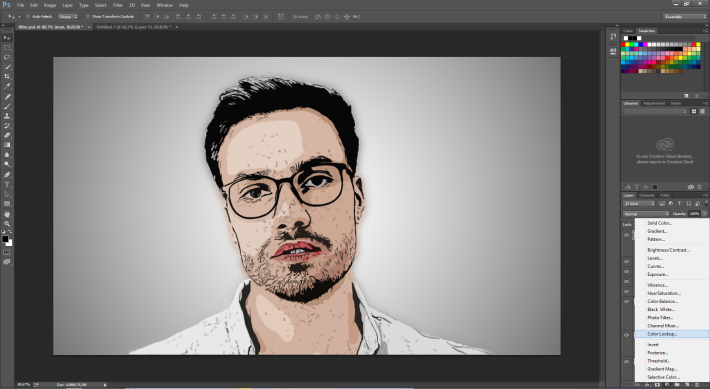Select the Lasso tool

pos(7,57)
